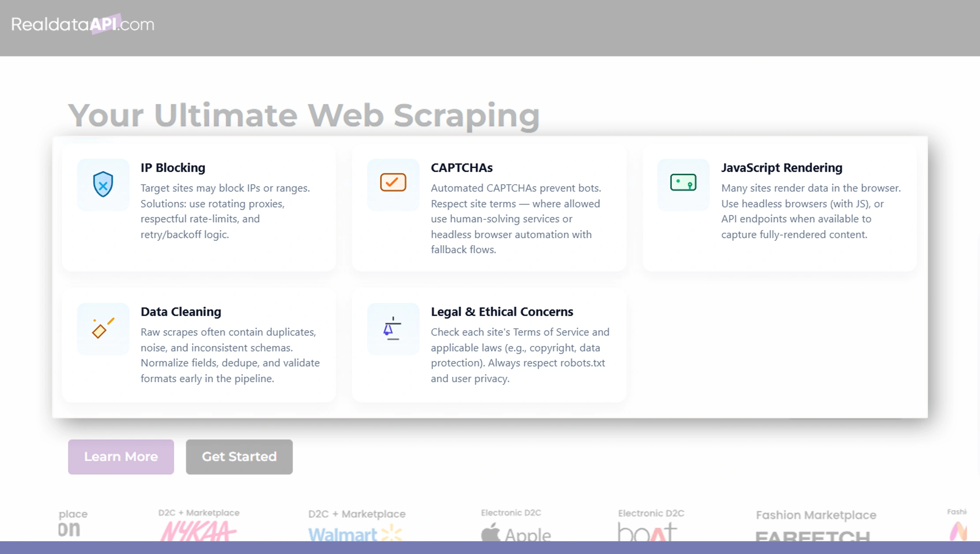Screen dimensions: 980x554
Task: Select the Data Cleaning heading
Action: click(180, 312)
